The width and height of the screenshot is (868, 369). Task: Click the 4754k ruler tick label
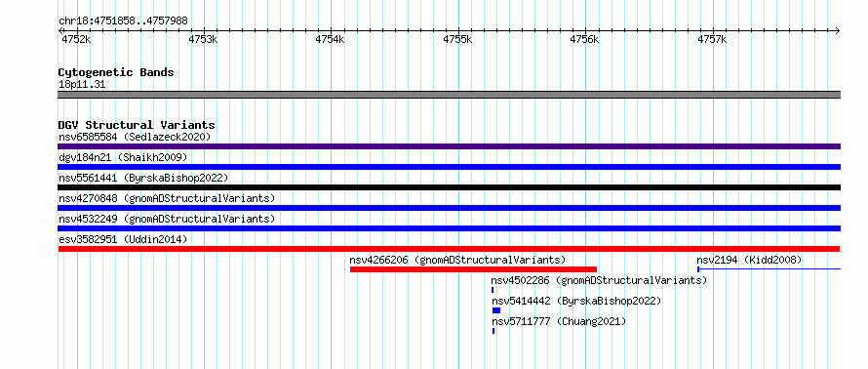click(330, 39)
